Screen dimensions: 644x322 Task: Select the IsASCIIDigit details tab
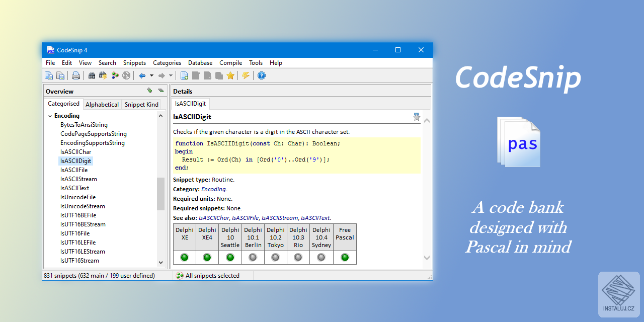(190, 104)
